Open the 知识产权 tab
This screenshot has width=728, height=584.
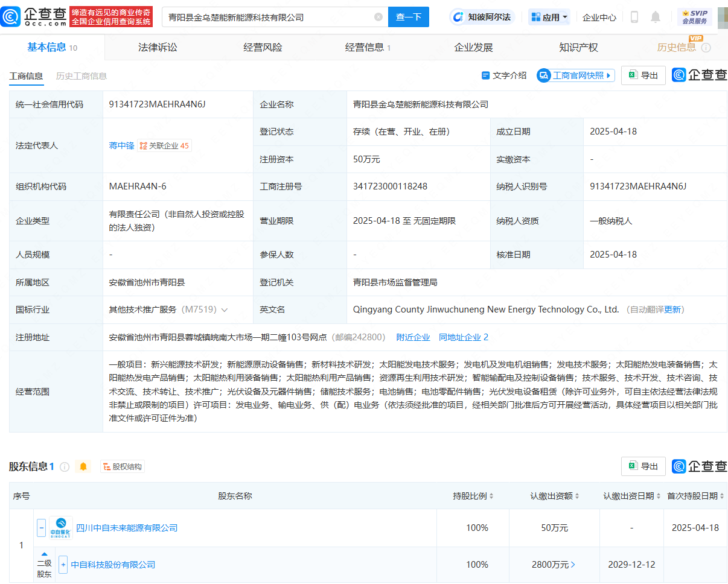pyautogui.click(x=578, y=47)
